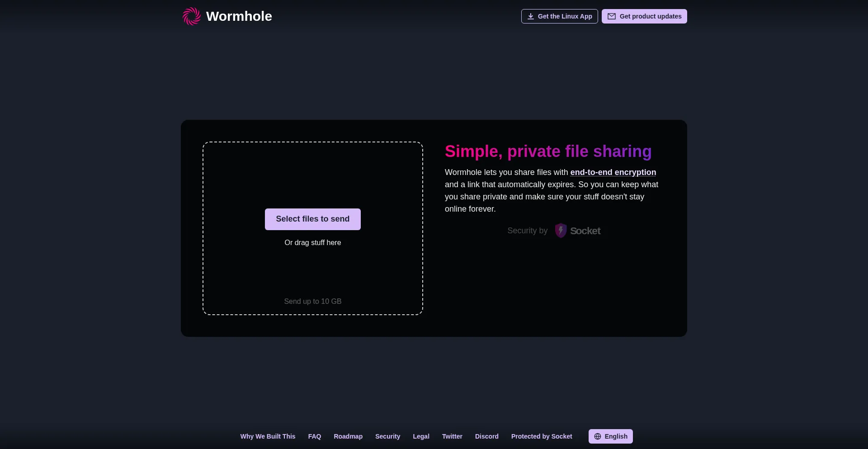Click Select files to send button
Image resolution: width=868 pixels, height=449 pixels.
(x=313, y=219)
